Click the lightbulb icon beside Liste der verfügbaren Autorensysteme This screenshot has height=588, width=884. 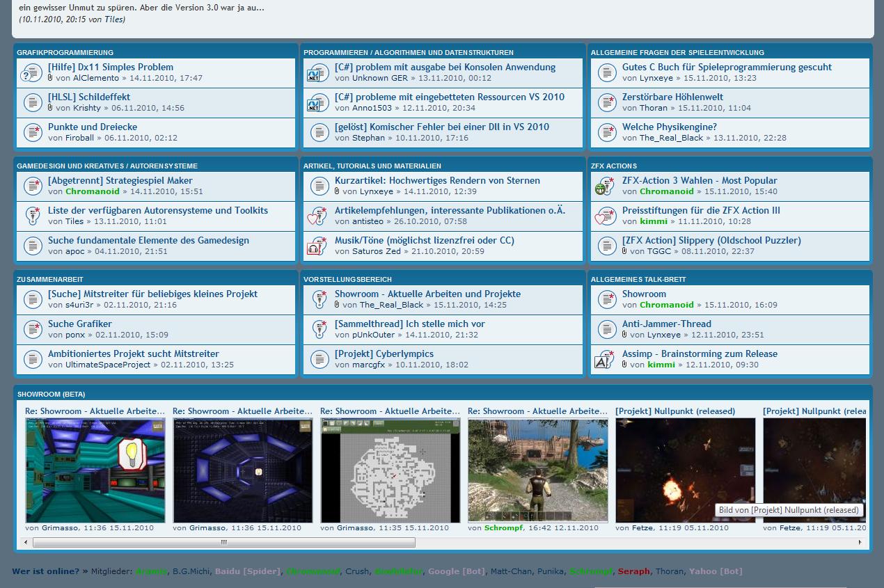pos(32,216)
